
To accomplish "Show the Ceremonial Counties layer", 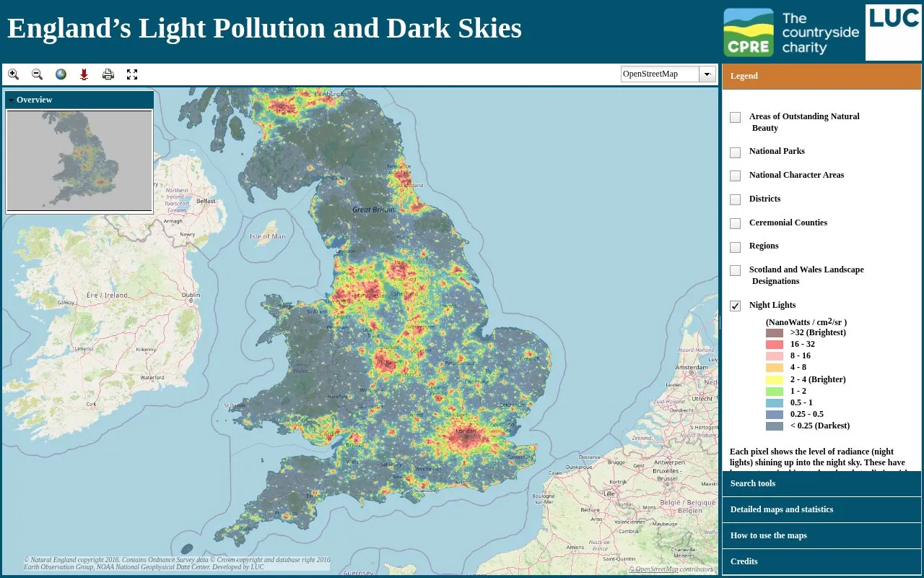I will point(735,223).
